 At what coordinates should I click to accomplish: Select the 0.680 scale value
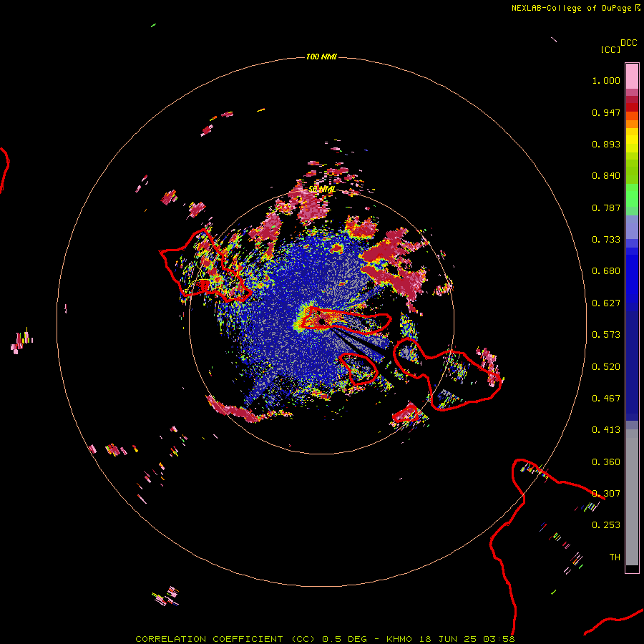(x=606, y=271)
